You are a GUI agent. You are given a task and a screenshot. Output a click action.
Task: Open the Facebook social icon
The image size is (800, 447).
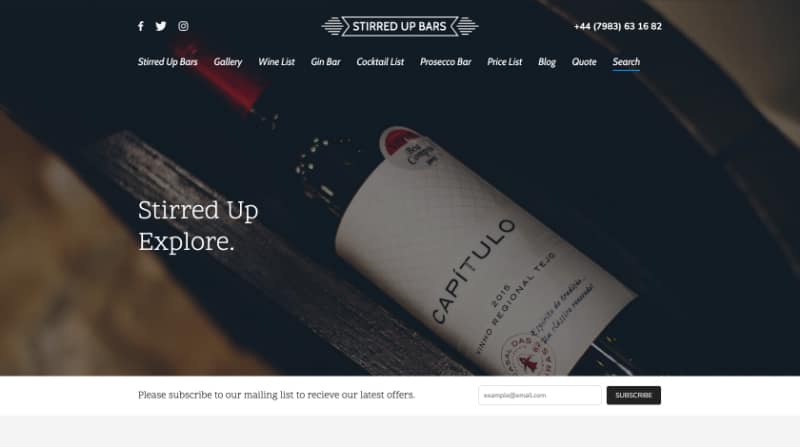coord(141,26)
